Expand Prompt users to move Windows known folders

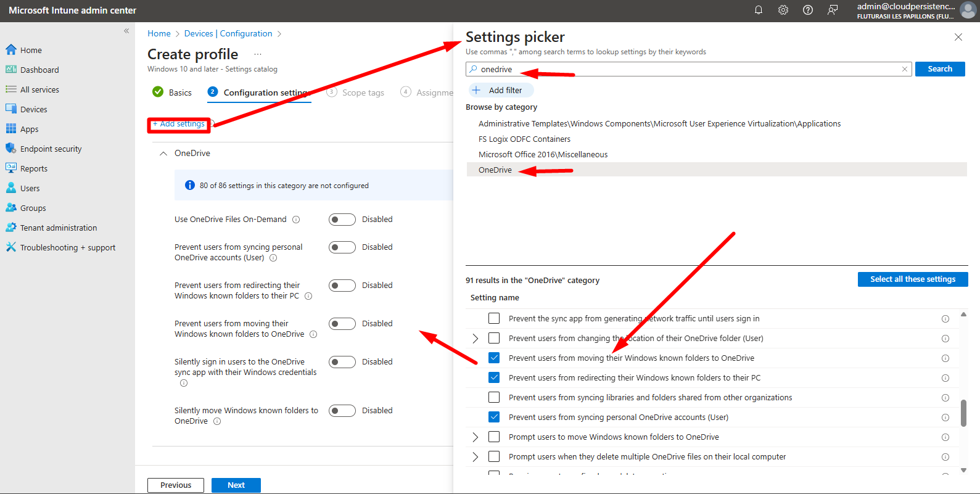click(476, 437)
